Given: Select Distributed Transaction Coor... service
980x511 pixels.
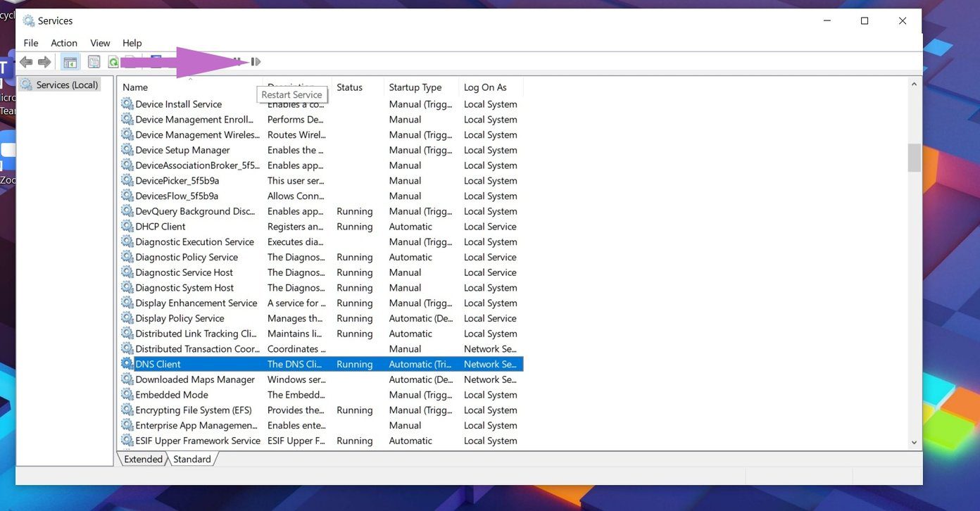Looking at the screenshot, I should pyautogui.click(x=321, y=349).
